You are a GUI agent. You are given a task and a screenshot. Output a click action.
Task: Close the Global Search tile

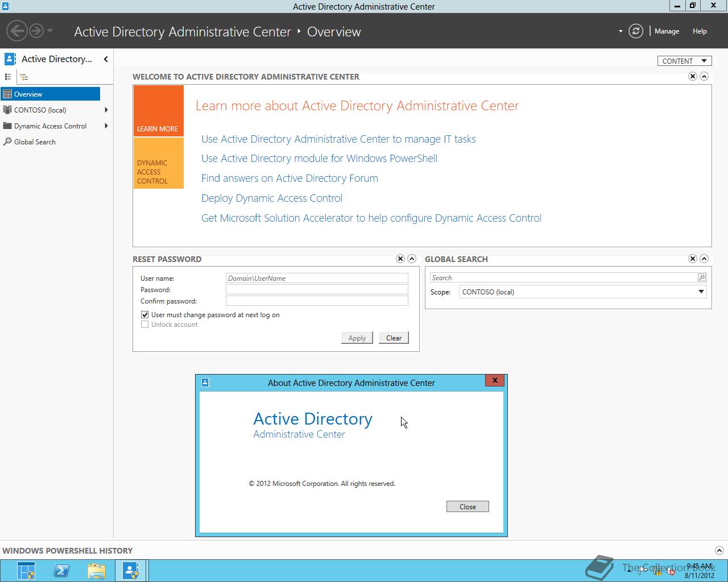click(x=693, y=259)
